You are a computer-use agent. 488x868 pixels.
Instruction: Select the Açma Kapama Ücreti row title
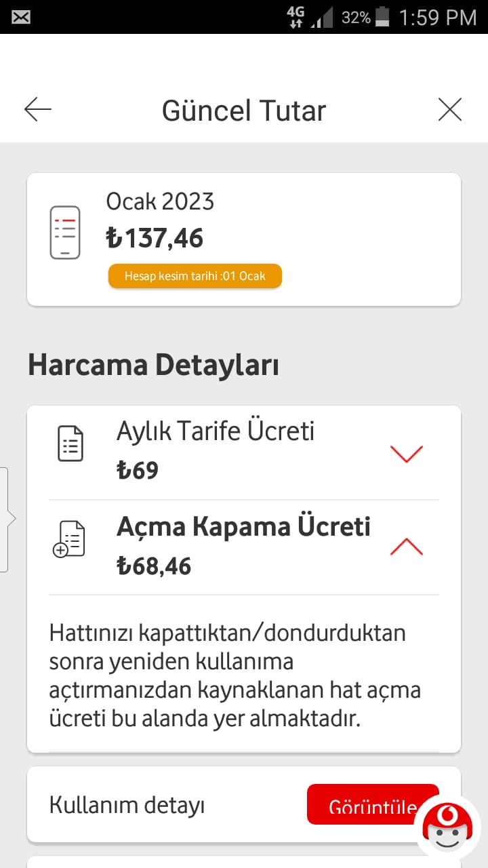coord(244,527)
